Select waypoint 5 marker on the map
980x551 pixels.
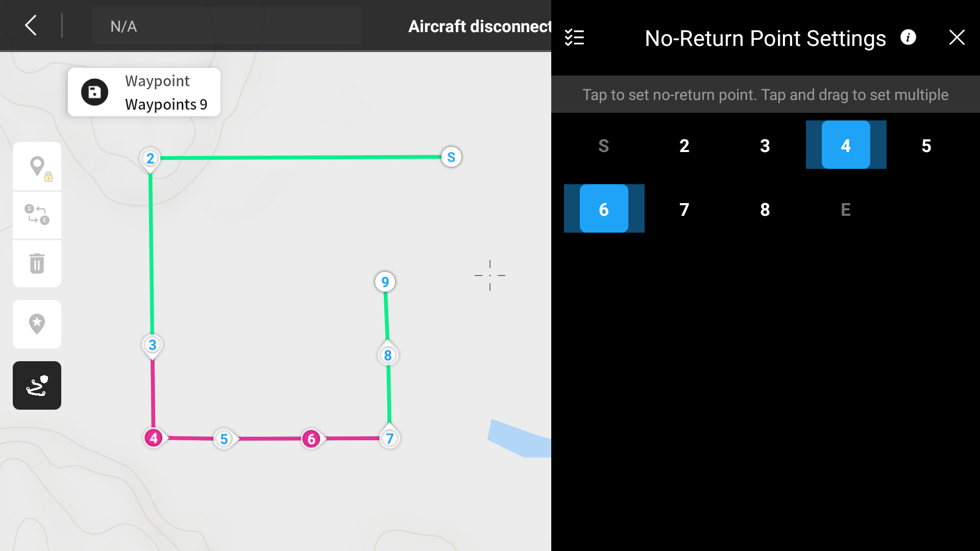(224, 438)
